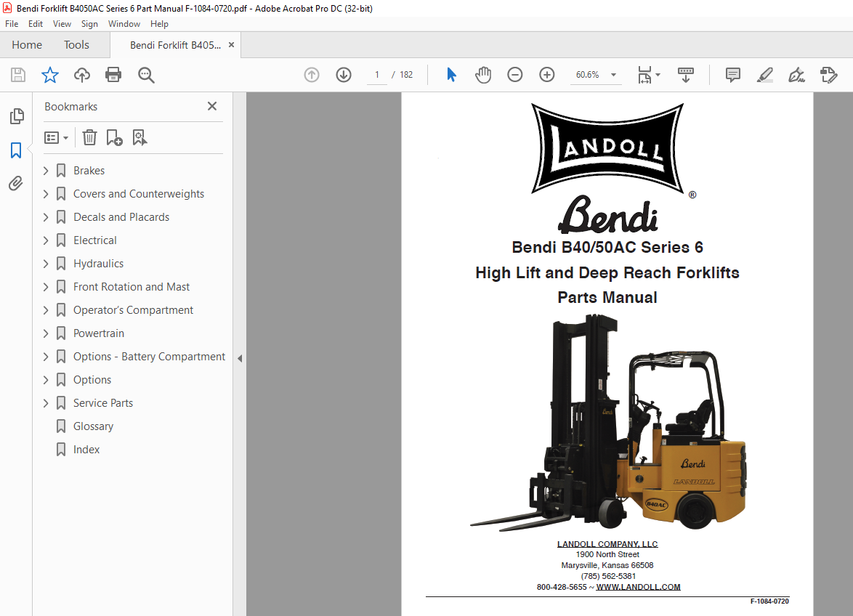853x616 pixels.
Task: Expand the Service Parts bookmark
Action: coord(46,403)
